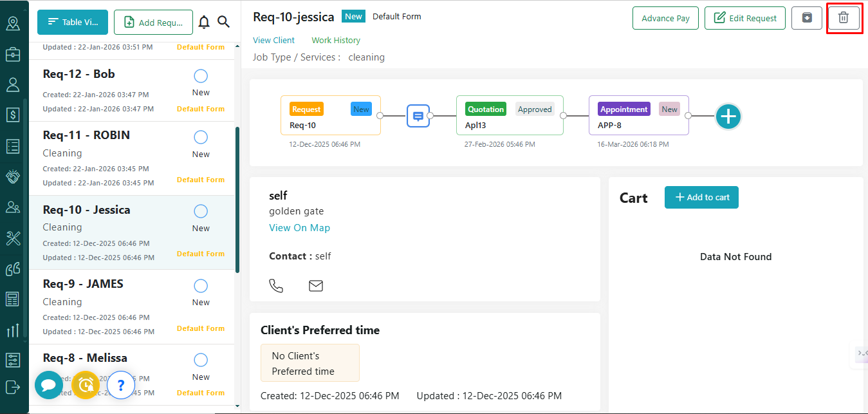Click the search magnifier icon

click(x=223, y=23)
